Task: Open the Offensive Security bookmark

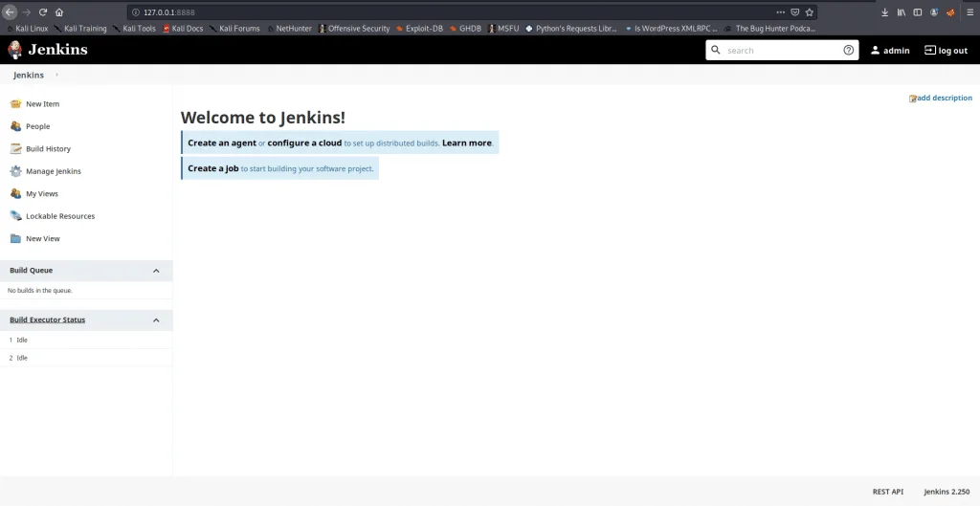Action: pos(354,28)
